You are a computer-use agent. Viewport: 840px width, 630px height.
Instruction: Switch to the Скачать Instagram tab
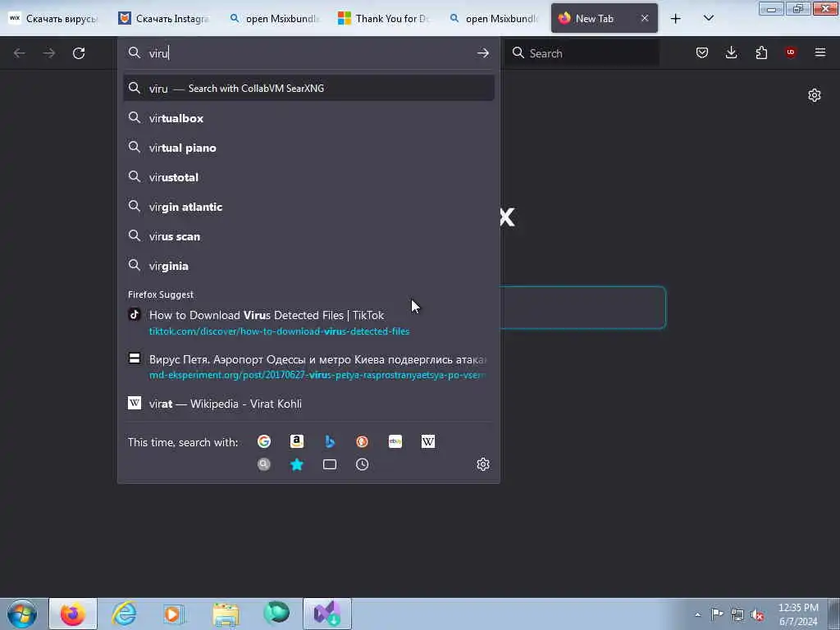click(x=164, y=19)
